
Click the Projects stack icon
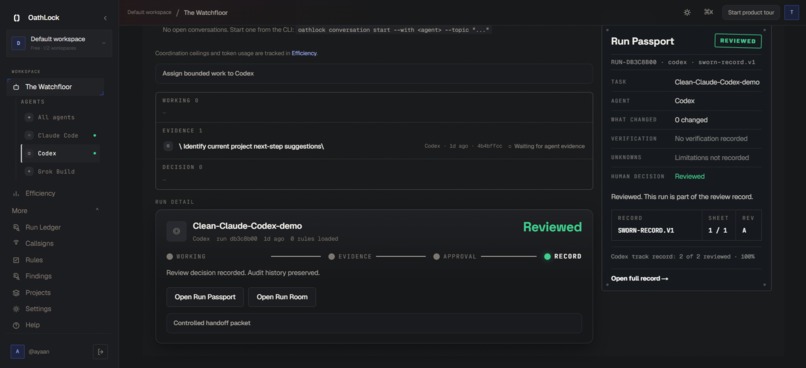click(x=16, y=292)
